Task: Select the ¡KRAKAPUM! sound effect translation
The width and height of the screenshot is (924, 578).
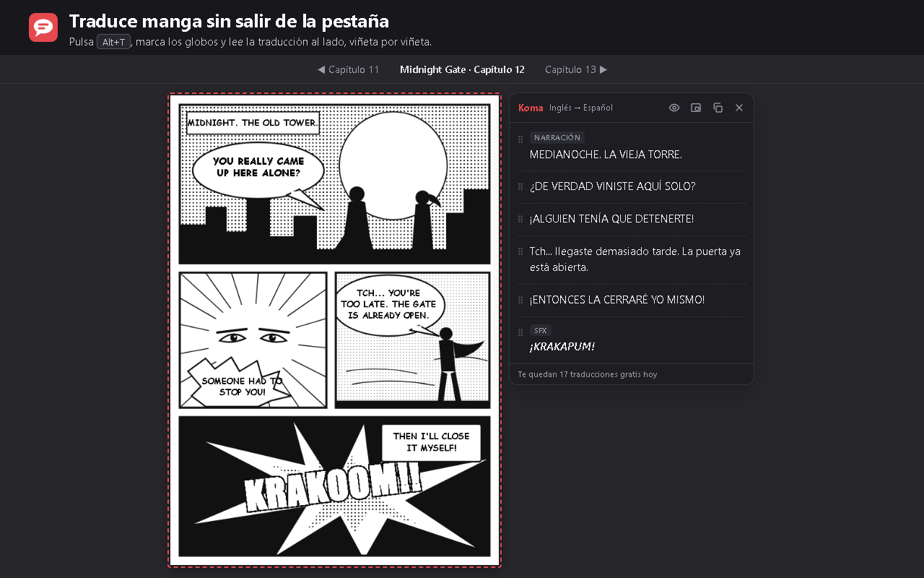Action: pos(562,347)
